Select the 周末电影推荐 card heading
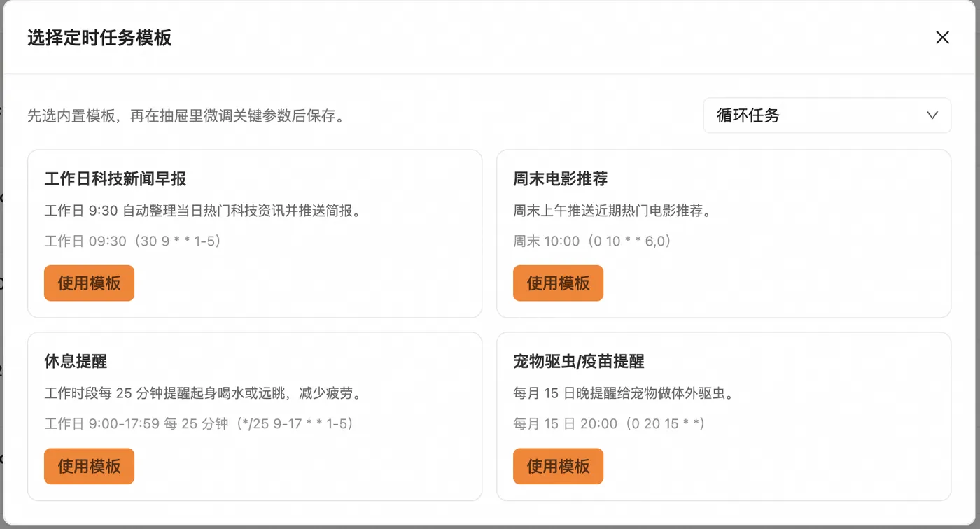This screenshot has height=529, width=980. tap(560, 179)
